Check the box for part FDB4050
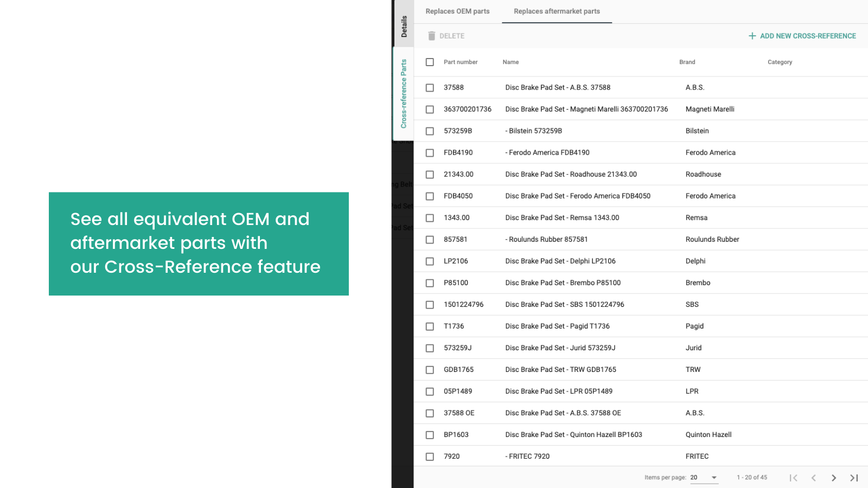The image size is (868, 488). [x=430, y=196]
